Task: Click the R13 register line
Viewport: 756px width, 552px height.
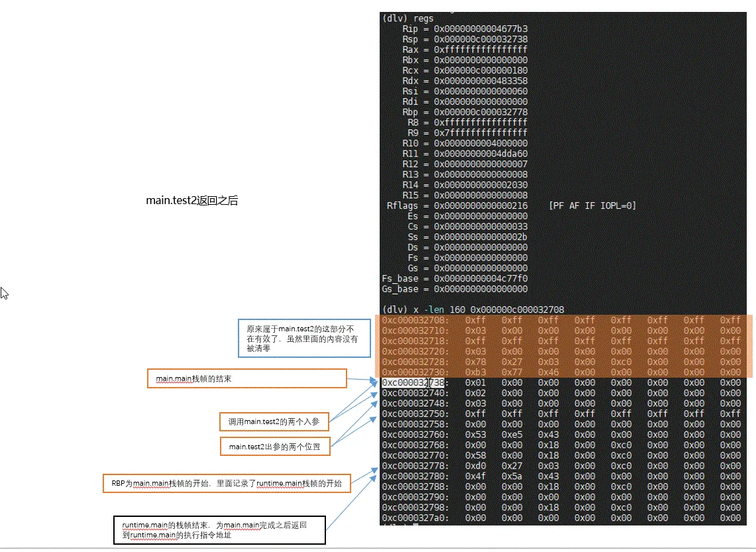Action: (464, 174)
